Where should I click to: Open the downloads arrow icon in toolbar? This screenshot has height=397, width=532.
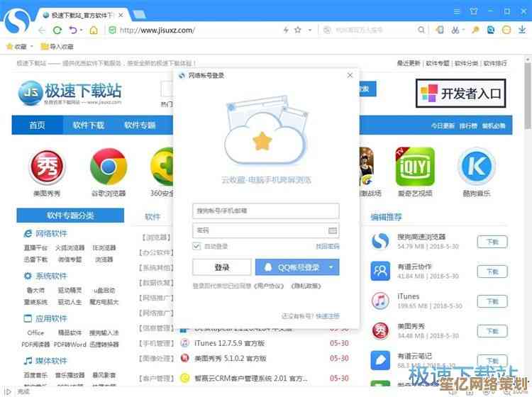[523, 30]
